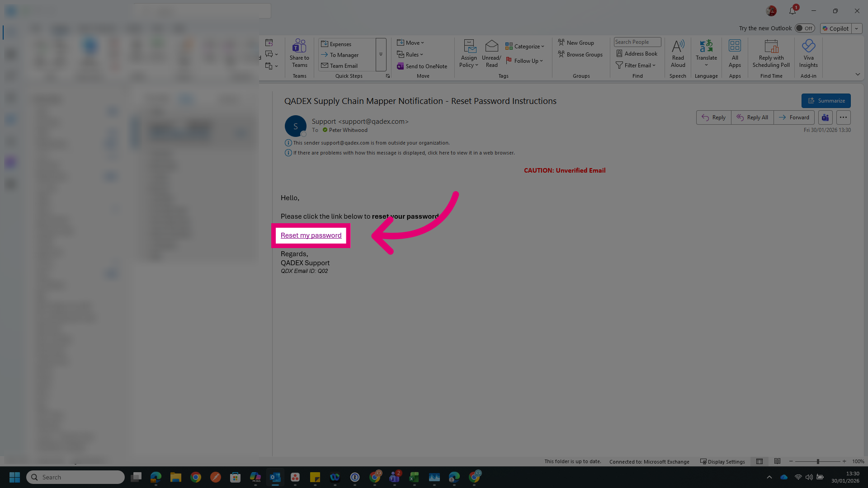Screen dimensions: 868x488
Task: Switch to Reading view in the status bar
Action: (777, 461)
